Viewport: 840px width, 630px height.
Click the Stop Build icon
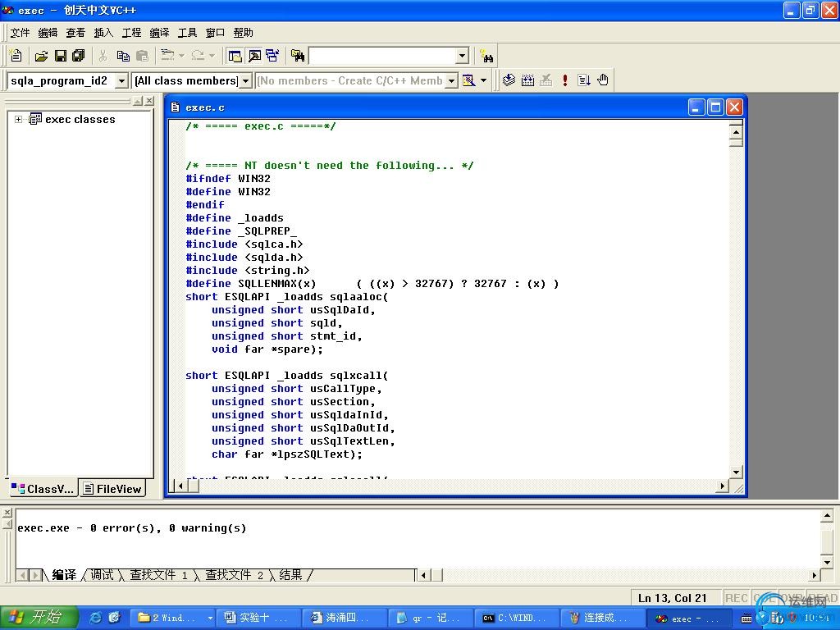coord(546,80)
